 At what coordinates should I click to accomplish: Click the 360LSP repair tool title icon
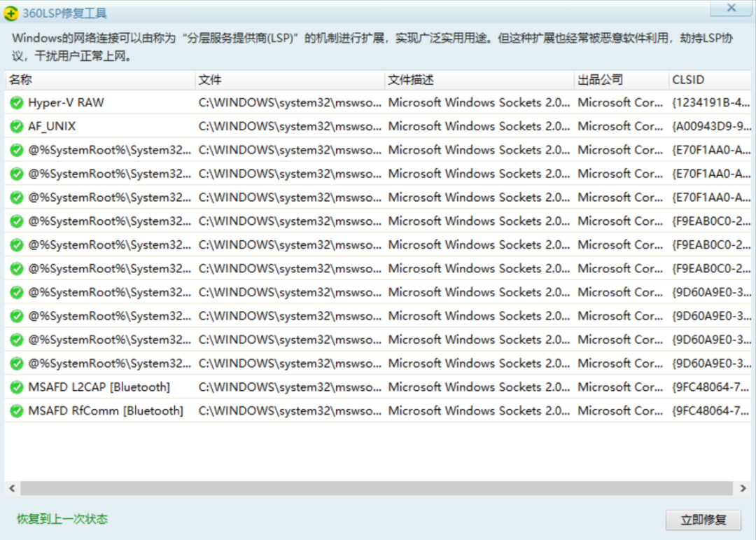(10, 13)
